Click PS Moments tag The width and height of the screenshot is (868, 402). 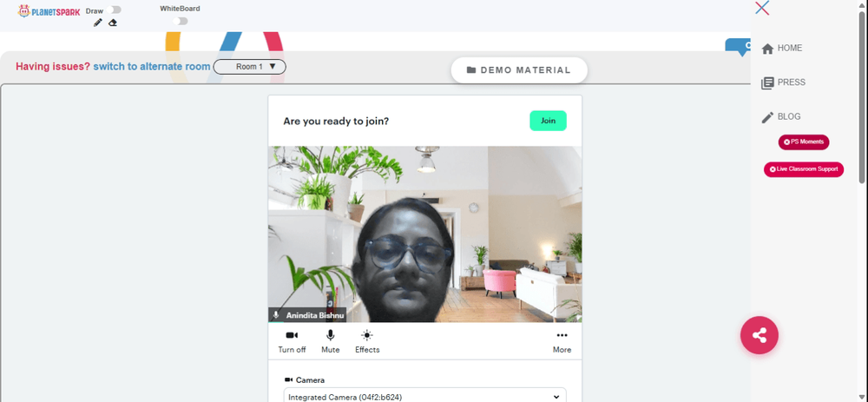pos(804,142)
